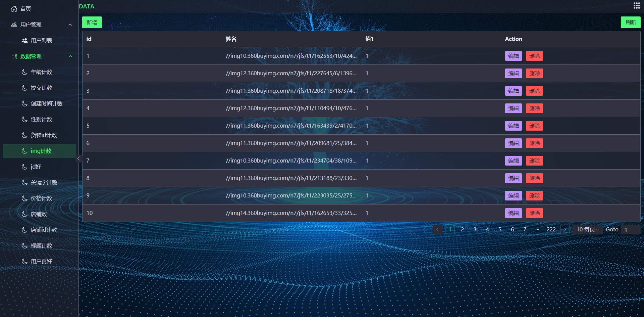Collapse the 用户管理 section
This screenshot has width=644, height=317.
click(x=70, y=25)
